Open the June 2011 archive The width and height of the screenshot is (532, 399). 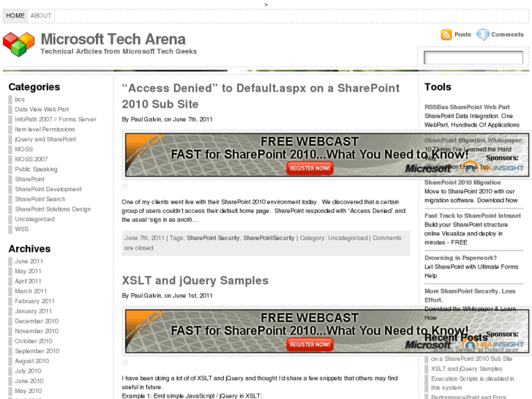coord(29,261)
